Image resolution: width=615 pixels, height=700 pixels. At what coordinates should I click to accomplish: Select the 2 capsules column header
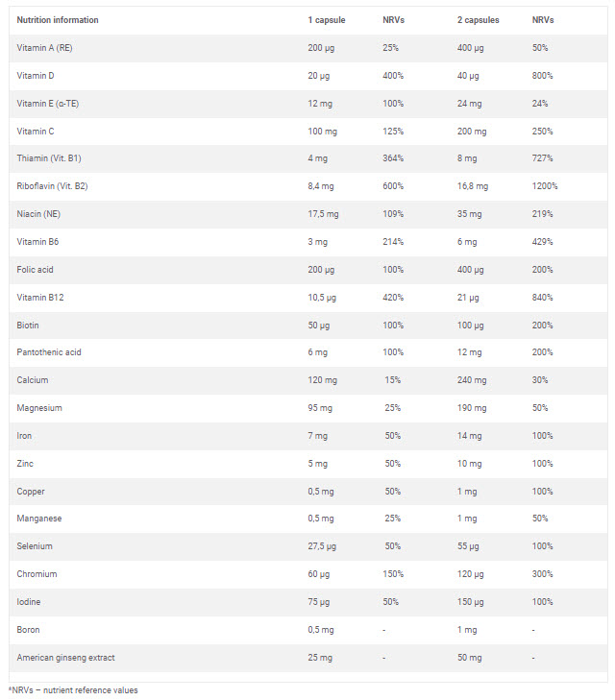(x=478, y=20)
